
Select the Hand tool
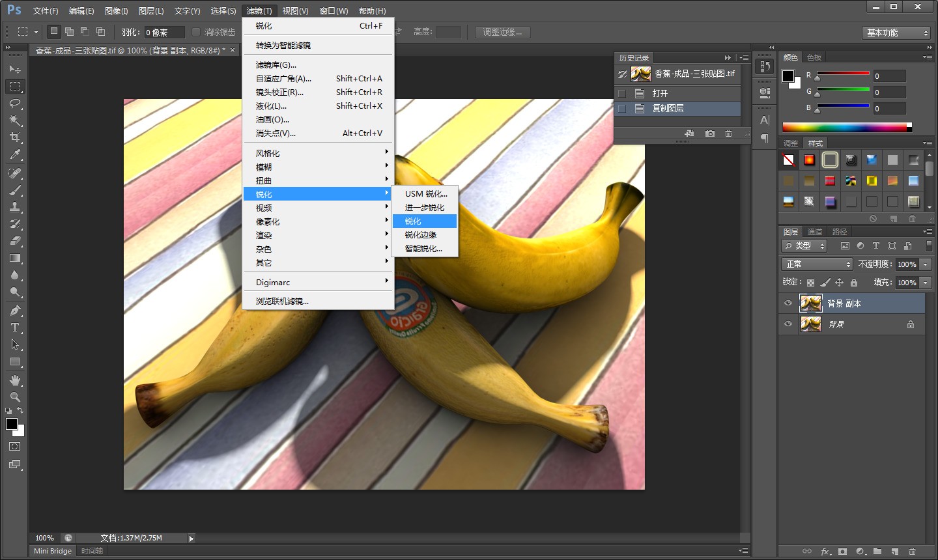15,380
